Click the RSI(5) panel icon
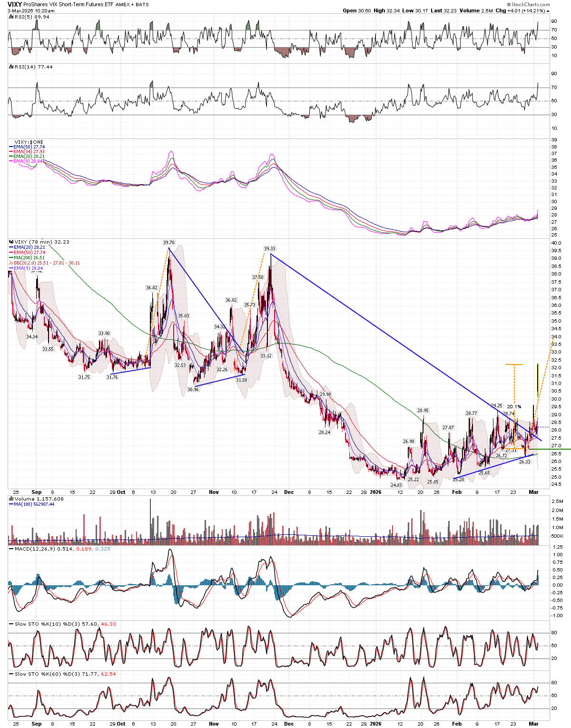This screenshot has width=571, height=728. point(11,17)
